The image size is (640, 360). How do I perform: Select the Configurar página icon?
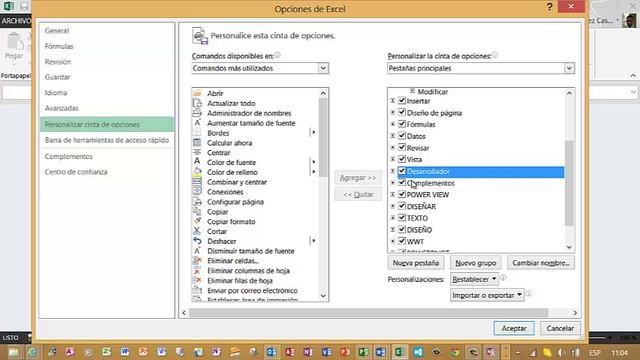coord(197,202)
